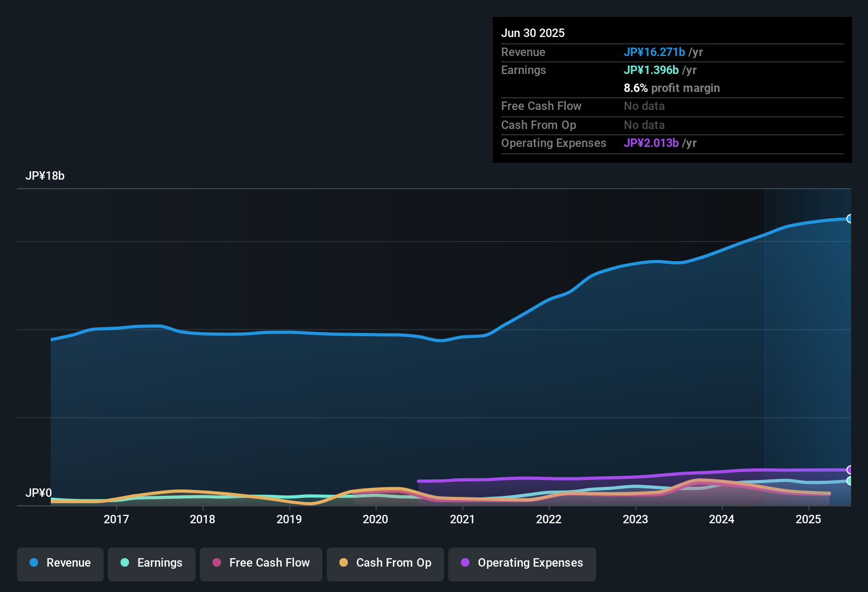Click the 2022 x-axis label
868x592 pixels.
(549, 519)
